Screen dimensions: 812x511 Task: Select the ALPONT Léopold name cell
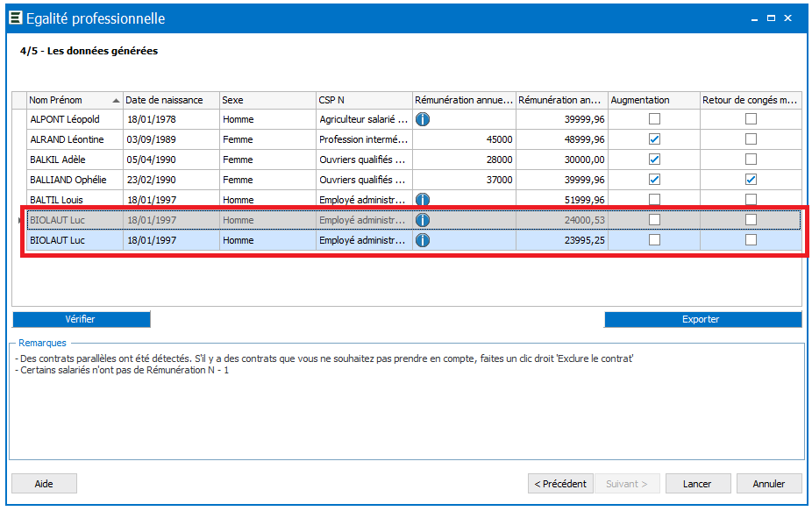(75, 119)
